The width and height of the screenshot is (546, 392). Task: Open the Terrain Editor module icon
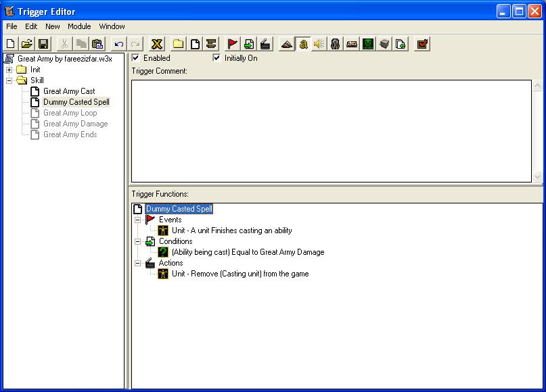[x=287, y=44]
